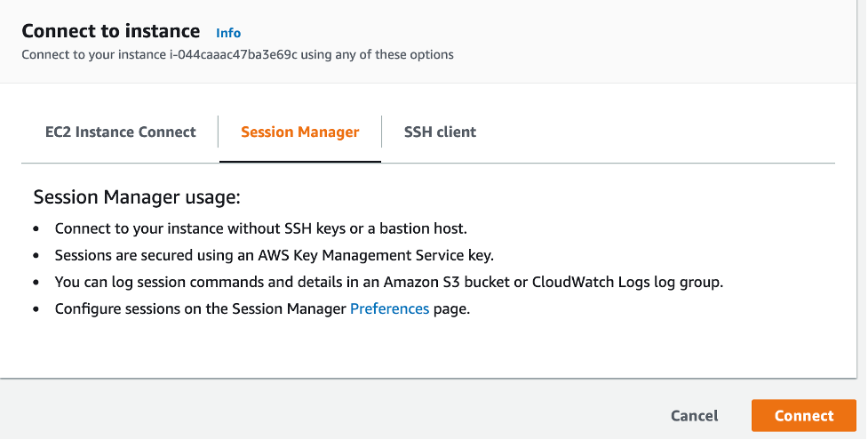Viewport: 868px width, 440px height.
Task: Open the SSH client tab
Action: [x=440, y=132]
